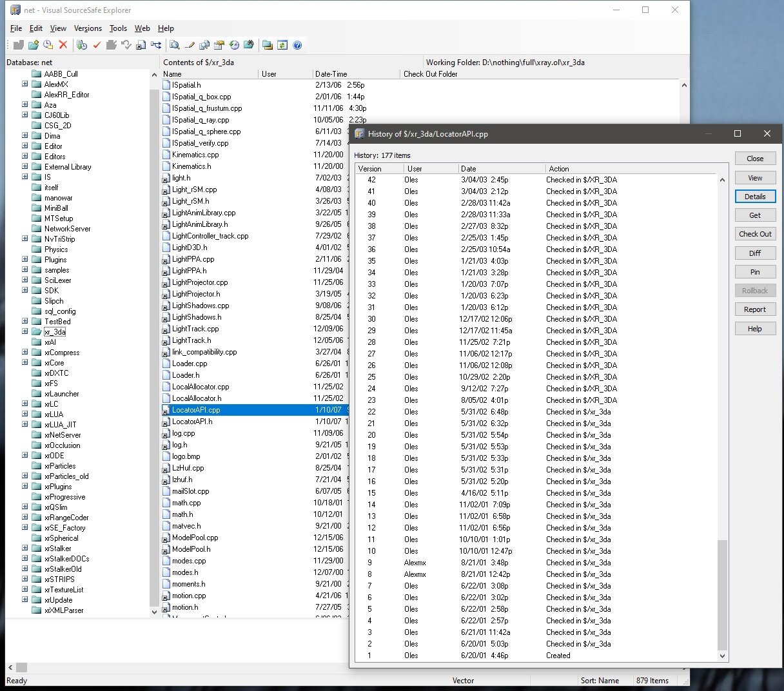
Task: Click the Plugins folder icon in tree
Action: pyautogui.click(x=37, y=260)
